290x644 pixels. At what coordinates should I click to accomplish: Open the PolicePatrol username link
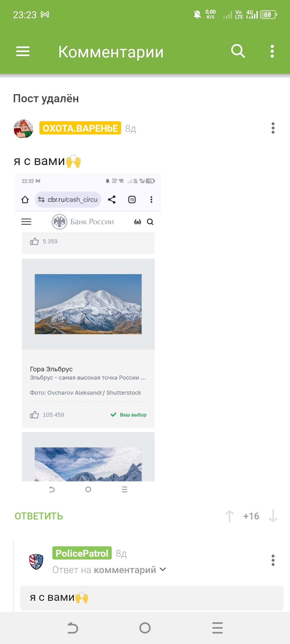[x=82, y=553]
